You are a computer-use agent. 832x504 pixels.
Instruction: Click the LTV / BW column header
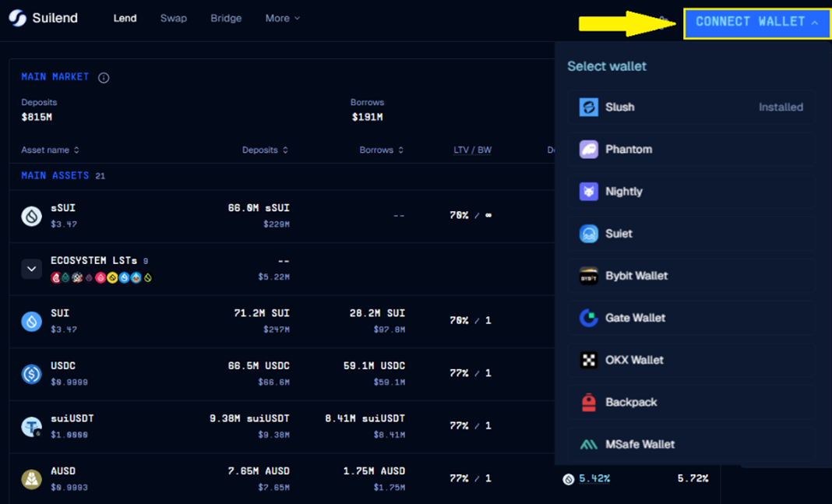[472, 150]
